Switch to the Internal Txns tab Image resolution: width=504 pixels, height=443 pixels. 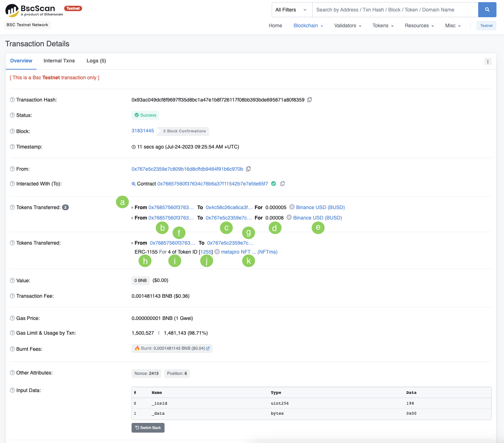point(59,61)
